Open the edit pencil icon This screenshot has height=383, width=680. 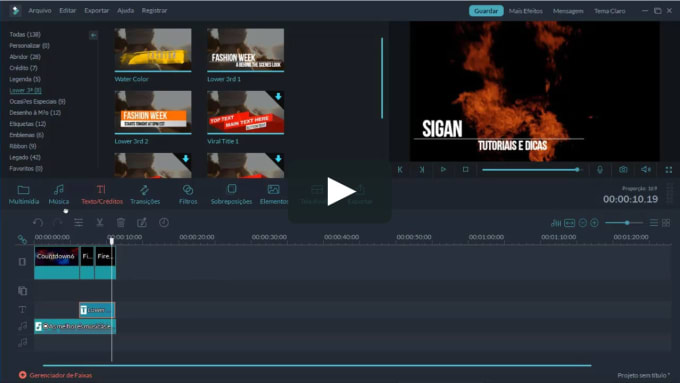click(x=142, y=223)
